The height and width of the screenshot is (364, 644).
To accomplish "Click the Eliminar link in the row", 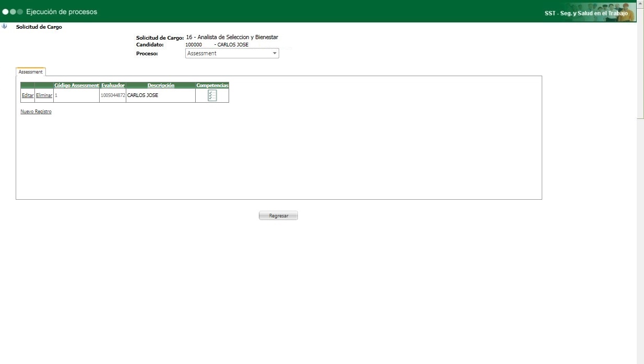I will coord(44,95).
